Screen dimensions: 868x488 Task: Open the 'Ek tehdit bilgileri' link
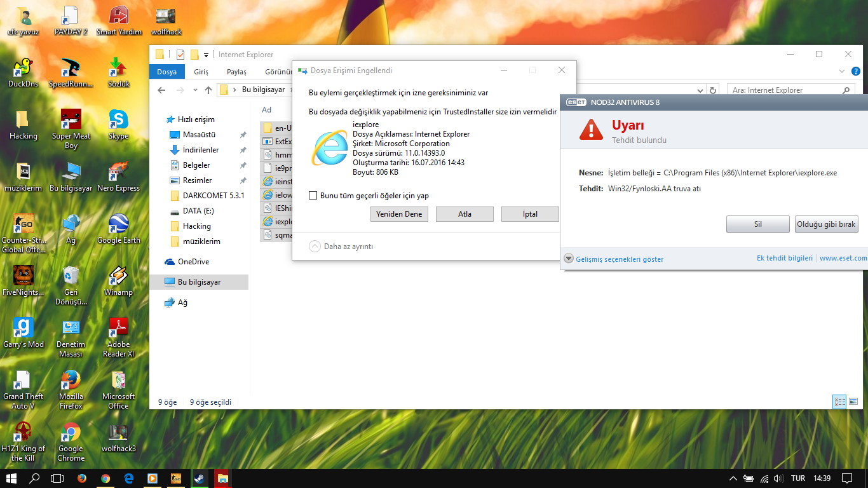coord(785,258)
